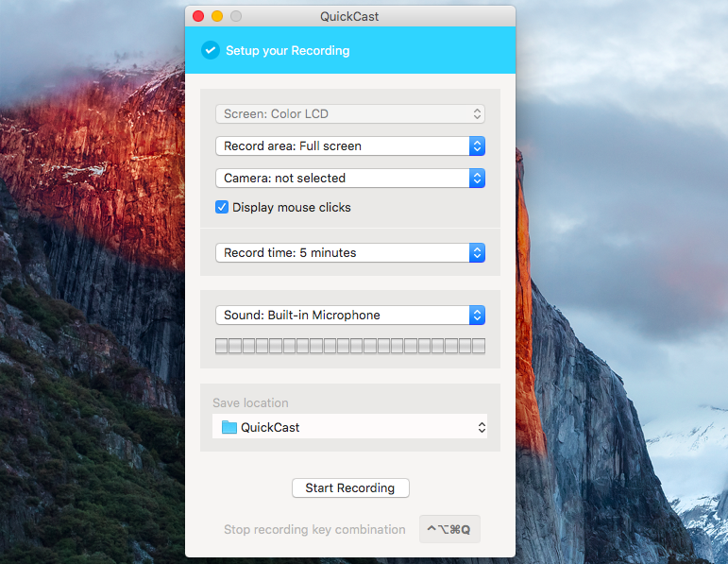Open the Sound: Built-in Microphone dropdown
The image size is (728, 564).
tap(350, 315)
